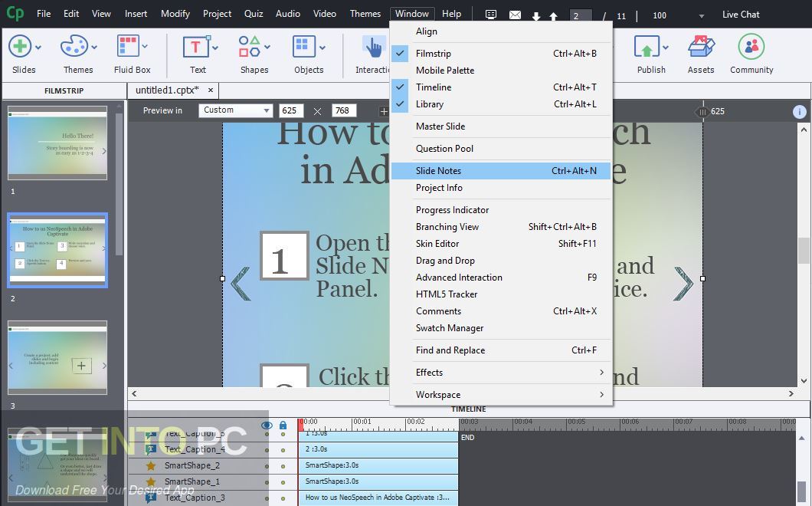Click the Adobe Captivate Cp logo
Image resolution: width=812 pixels, height=506 pixels.
[x=15, y=13]
